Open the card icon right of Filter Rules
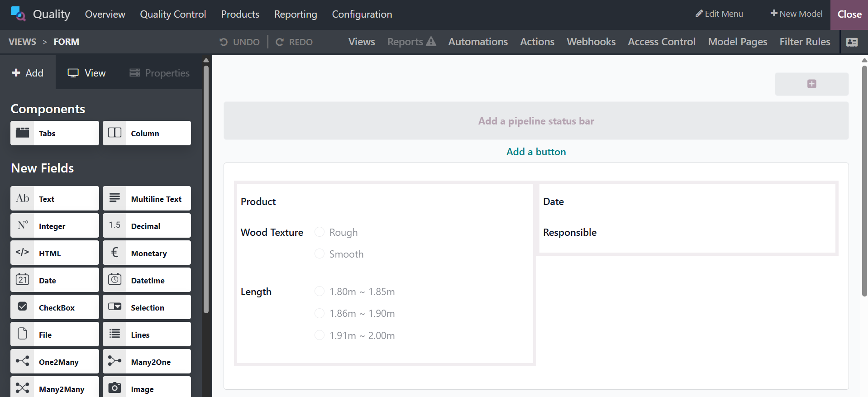Screen dimensions: 868x397 (852, 42)
